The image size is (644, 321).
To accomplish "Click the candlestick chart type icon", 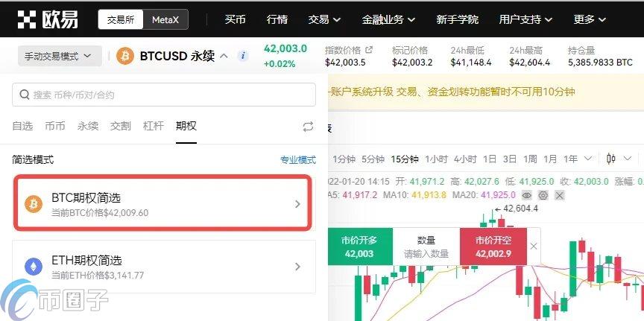I will [611, 159].
